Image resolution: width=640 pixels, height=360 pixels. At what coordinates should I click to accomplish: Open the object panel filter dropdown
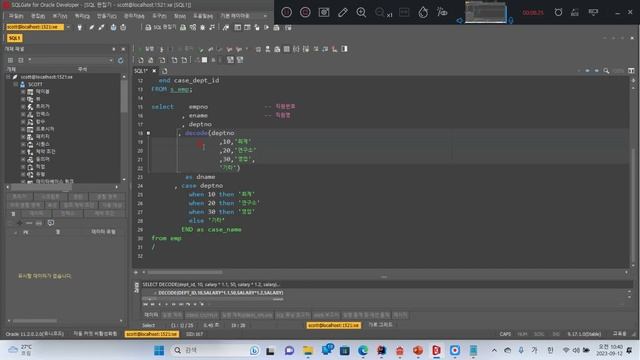tap(111, 60)
